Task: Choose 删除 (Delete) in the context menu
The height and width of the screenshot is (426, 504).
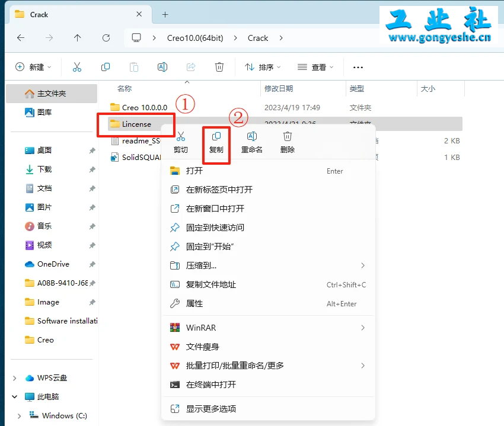Action: tap(288, 142)
